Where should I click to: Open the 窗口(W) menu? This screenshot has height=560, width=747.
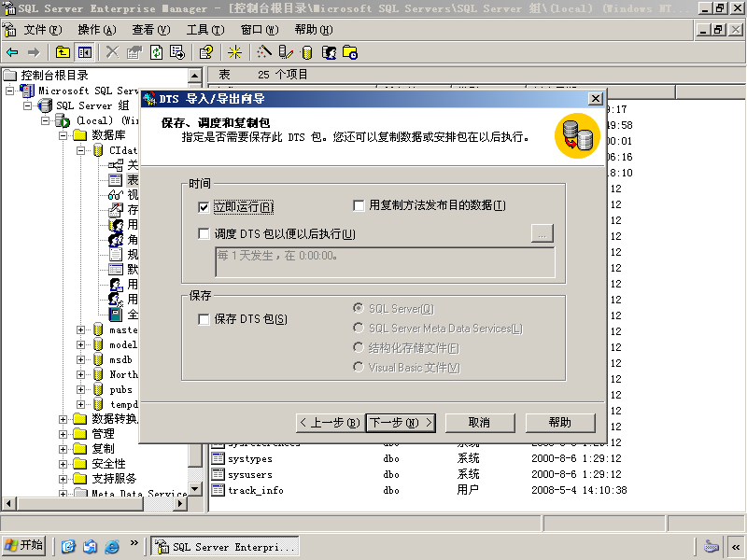260,30
